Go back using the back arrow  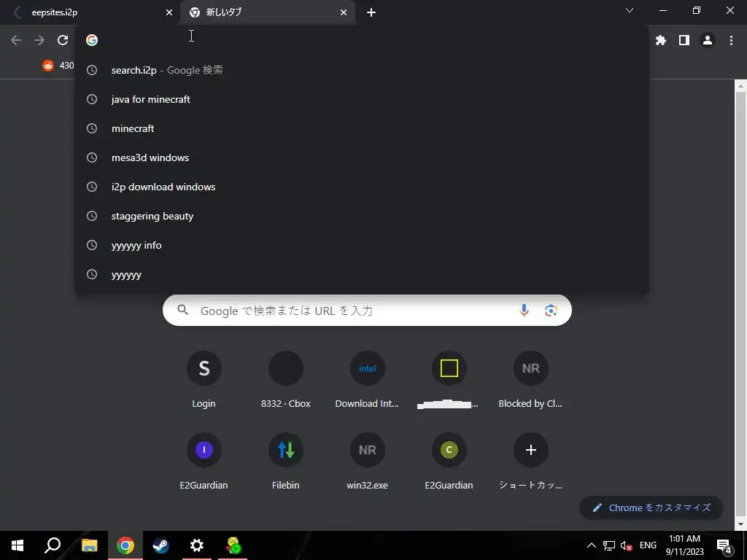coord(16,40)
